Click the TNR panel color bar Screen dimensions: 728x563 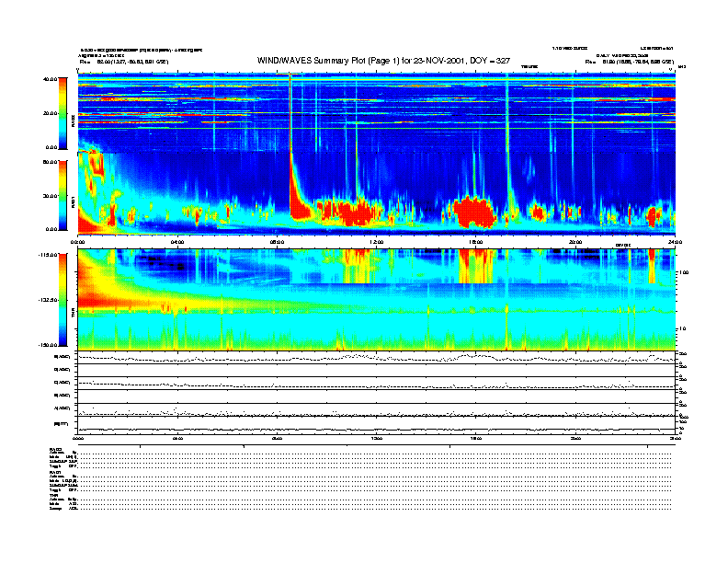click(63, 300)
